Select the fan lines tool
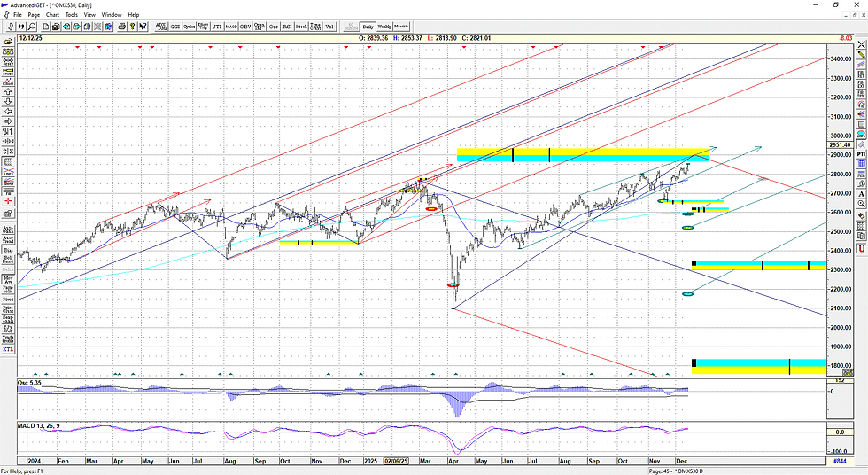 point(861,113)
